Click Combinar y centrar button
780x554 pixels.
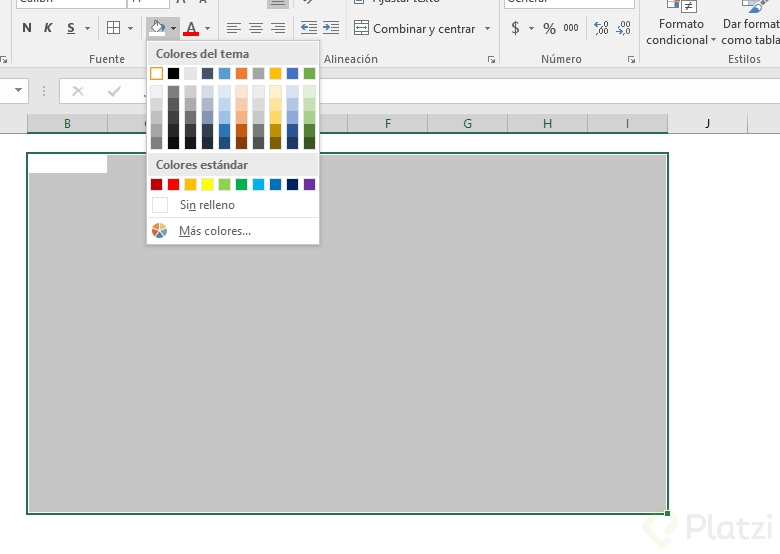pos(415,28)
